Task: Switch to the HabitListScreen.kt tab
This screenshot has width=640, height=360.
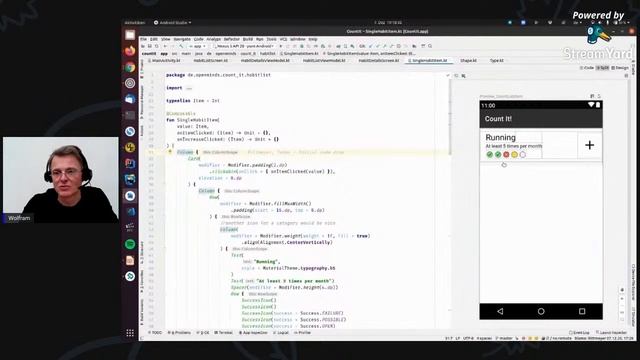Action: pyautogui.click(x=211, y=60)
